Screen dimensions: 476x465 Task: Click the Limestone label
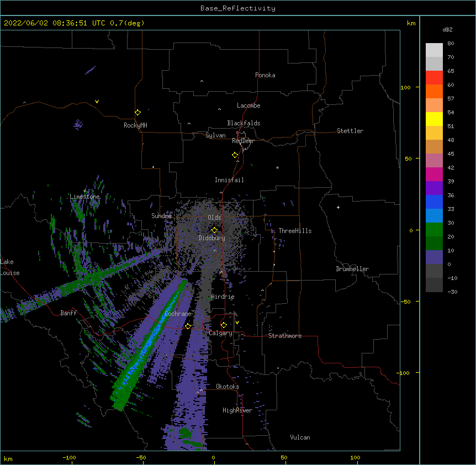(84, 197)
